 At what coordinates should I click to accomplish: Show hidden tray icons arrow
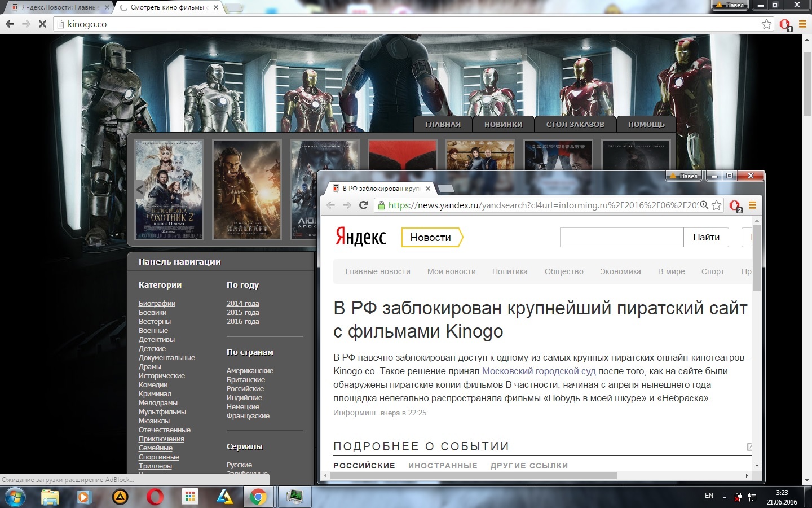pyautogui.click(x=725, y=497)
